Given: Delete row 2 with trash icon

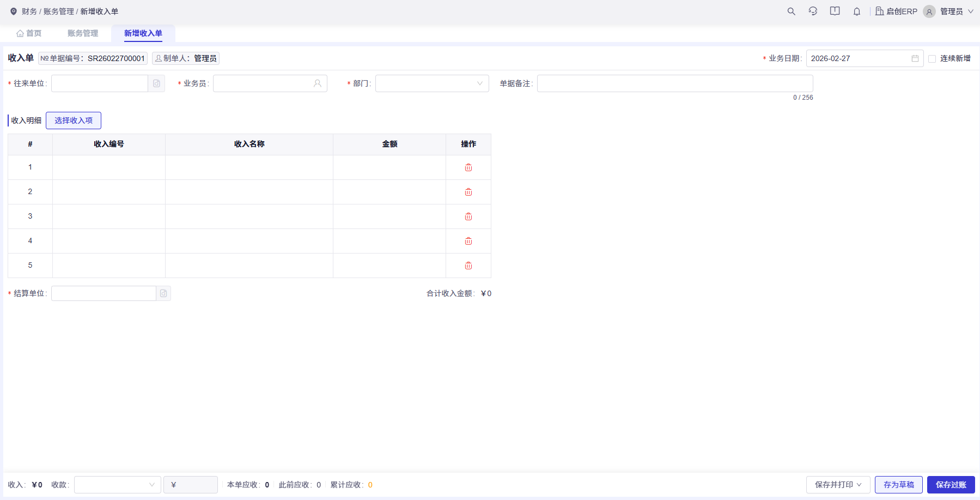Looking at the screenshot, I should (468, 192).
